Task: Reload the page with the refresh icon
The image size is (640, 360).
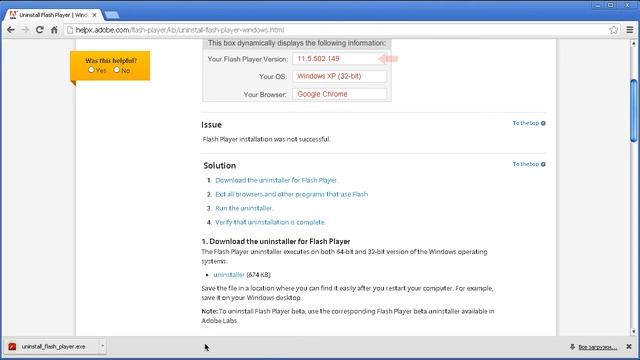Action: [x=40, y=30]
